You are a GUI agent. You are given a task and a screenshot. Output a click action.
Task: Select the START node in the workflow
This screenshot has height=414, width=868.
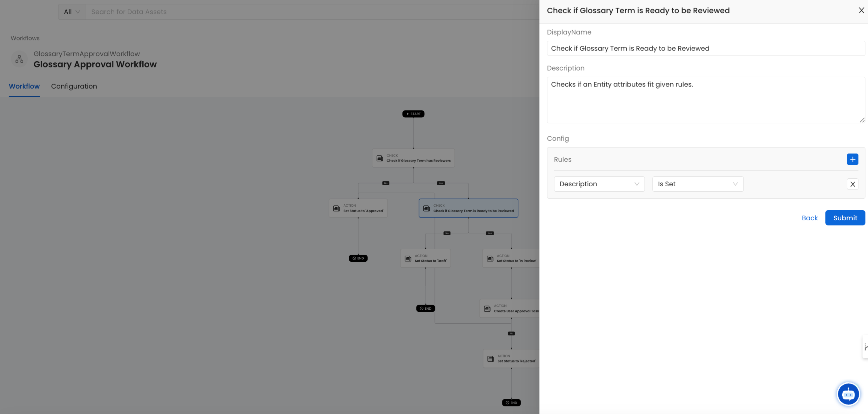[413, 114]
